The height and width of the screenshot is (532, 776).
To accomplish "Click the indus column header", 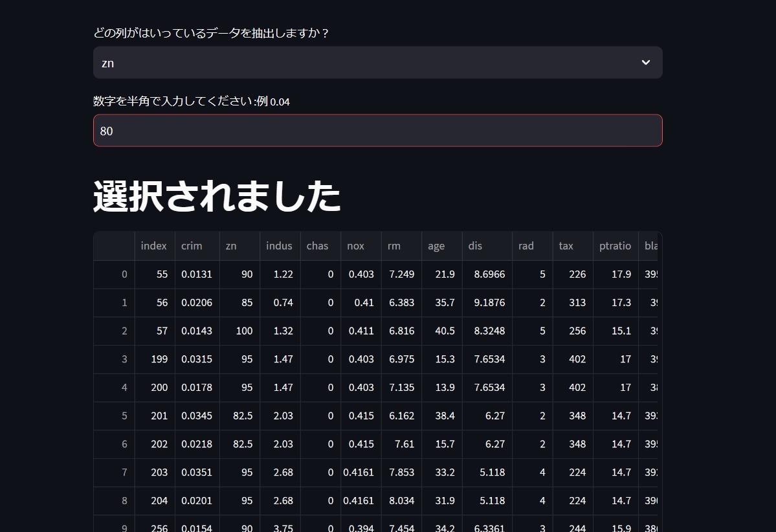I will click(x=279, y=246).
